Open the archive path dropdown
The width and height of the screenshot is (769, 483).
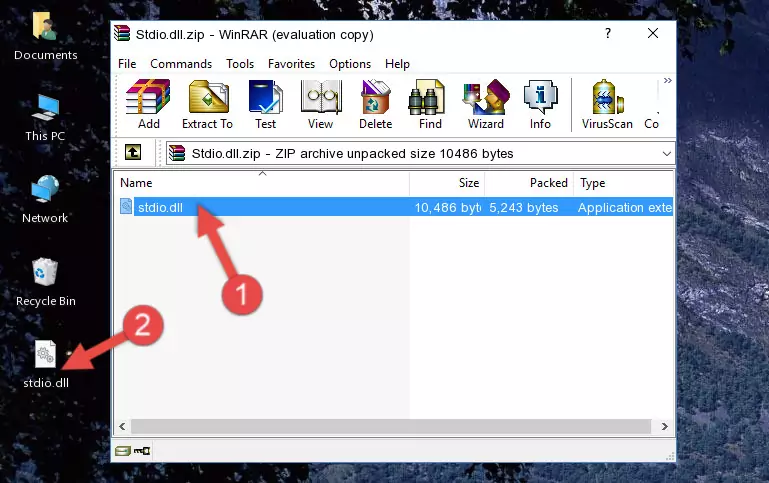point(666,154)
